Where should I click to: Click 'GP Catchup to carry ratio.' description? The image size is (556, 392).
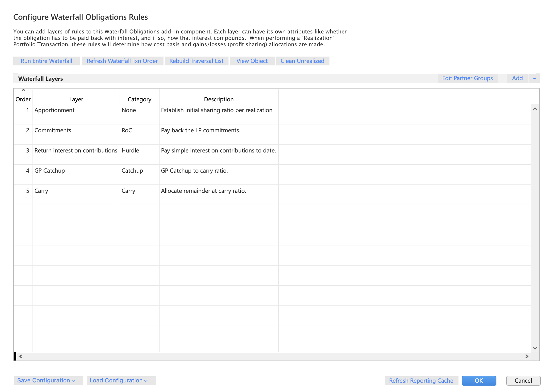pyautogui.click(x=219, y=174)
